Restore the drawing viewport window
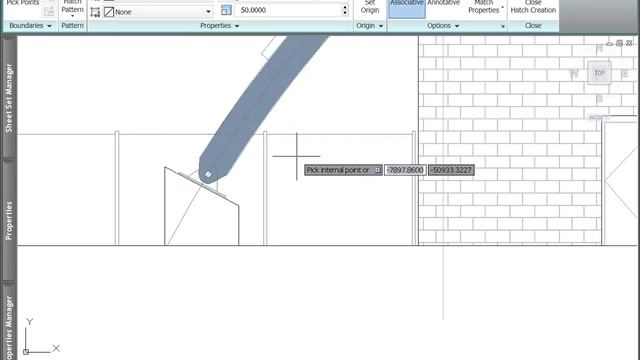Viewport: 640px width, 360px height. [619, 43]
